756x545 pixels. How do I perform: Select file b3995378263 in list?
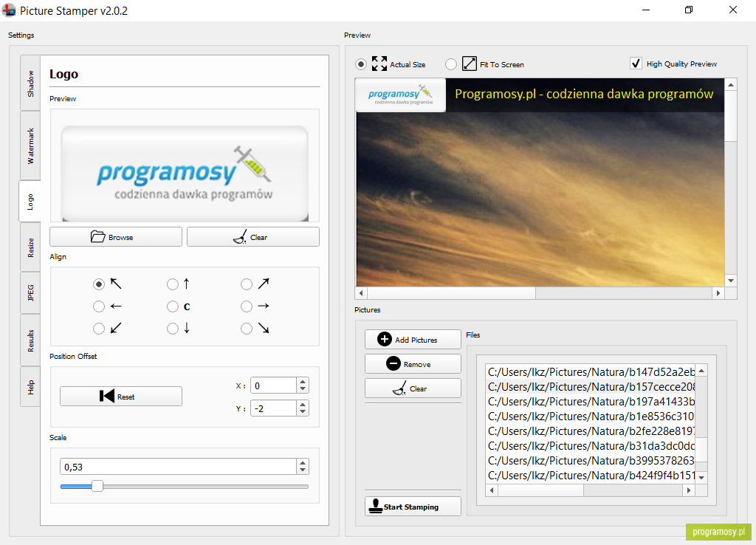[591, 461]
